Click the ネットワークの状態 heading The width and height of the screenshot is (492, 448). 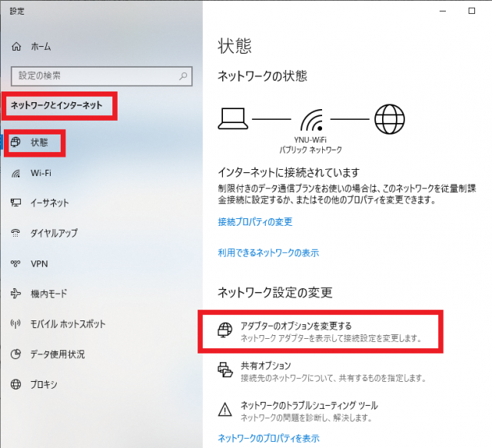coord(262,76)
